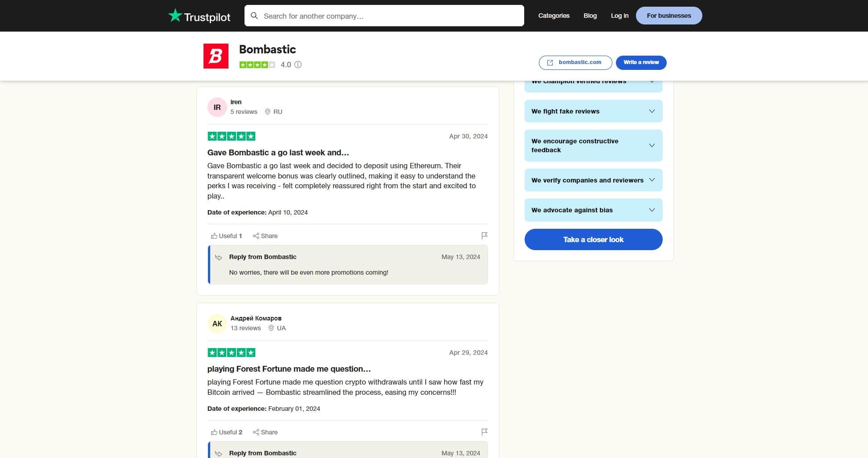
Task: Click iren's IR avatar thumbnail
Action: (217, 107)
